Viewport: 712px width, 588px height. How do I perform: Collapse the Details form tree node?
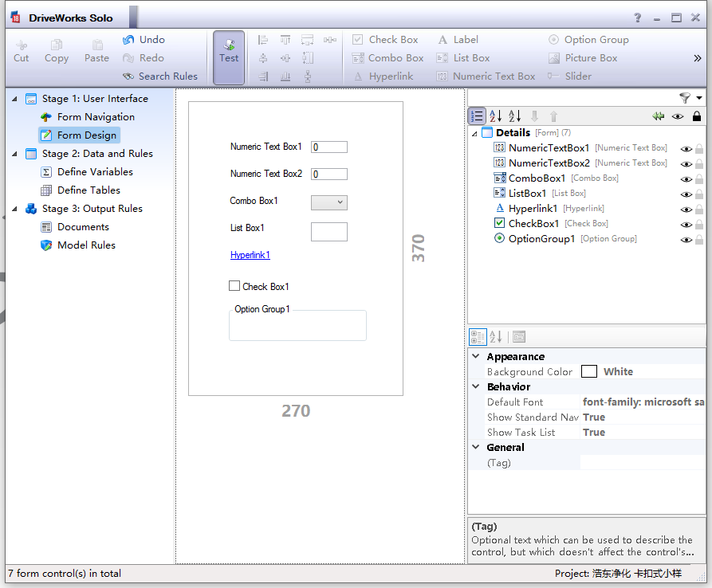474,133
